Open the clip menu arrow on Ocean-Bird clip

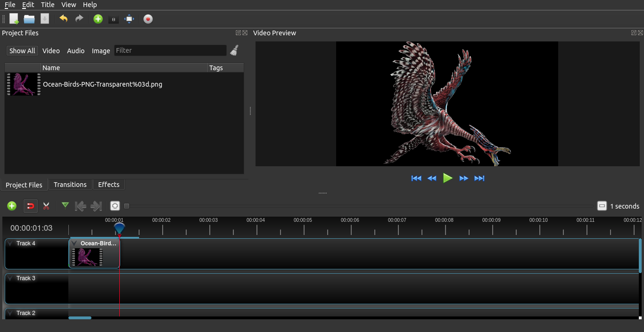click(74, 243)
